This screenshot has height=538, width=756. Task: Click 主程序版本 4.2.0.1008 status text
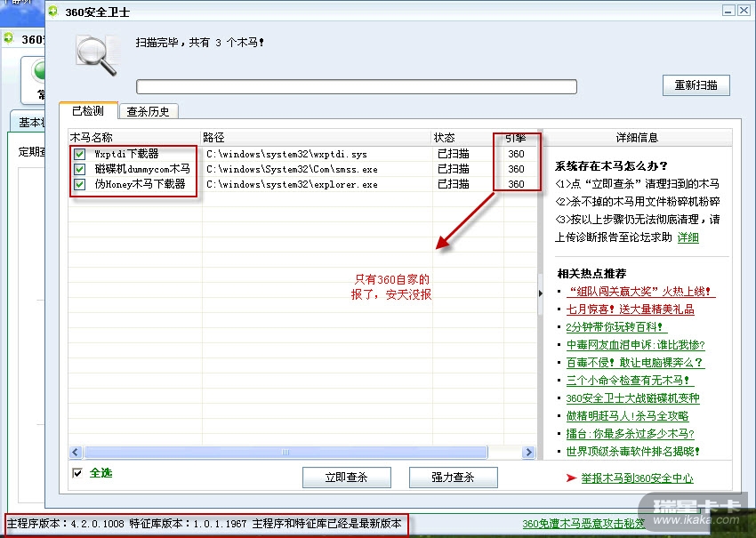click(66, 524)
